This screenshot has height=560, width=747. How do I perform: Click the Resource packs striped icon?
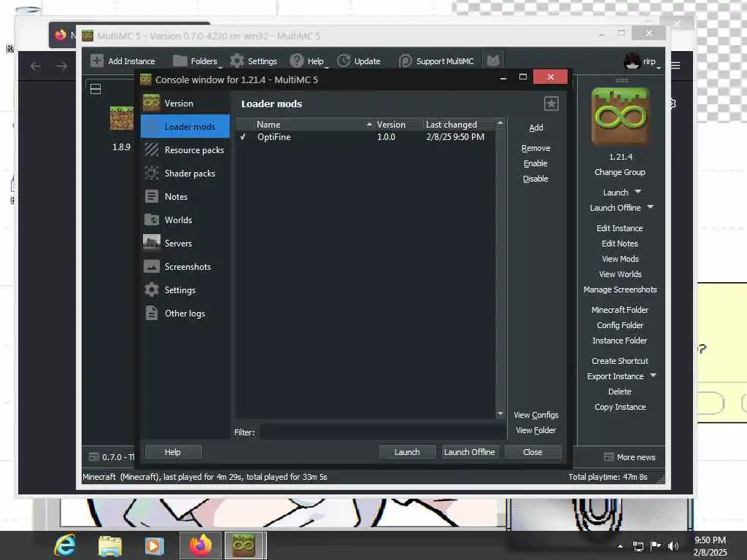pyautogui.click(x=152, y=150)
